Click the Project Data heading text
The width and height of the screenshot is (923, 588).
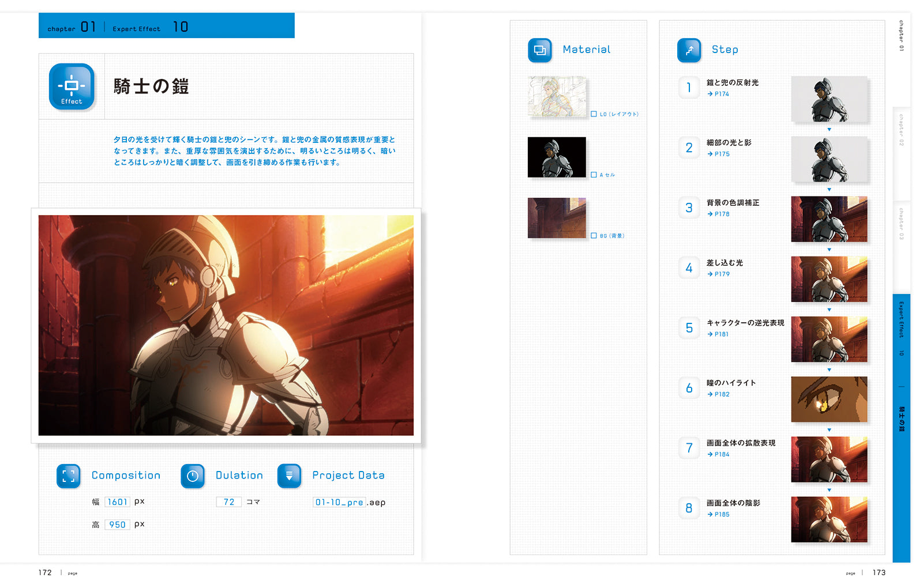[x=348, y=476]
